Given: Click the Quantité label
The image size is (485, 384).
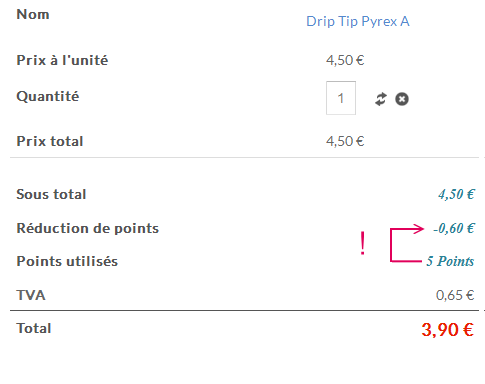Looking at the screenshot, I should click(48, 96).
